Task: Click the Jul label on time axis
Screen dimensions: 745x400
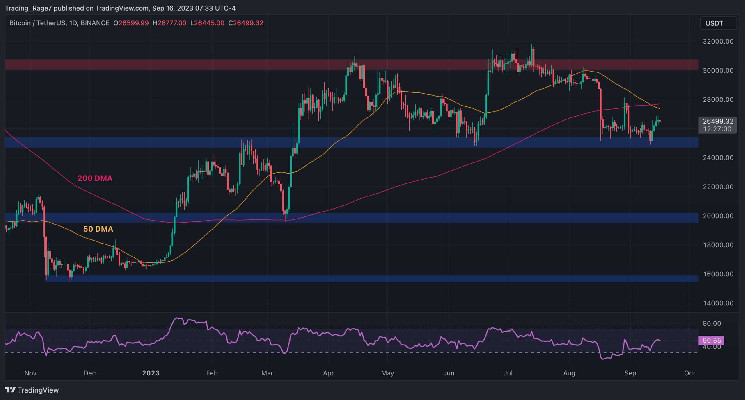Action: (x=508, y=373)
